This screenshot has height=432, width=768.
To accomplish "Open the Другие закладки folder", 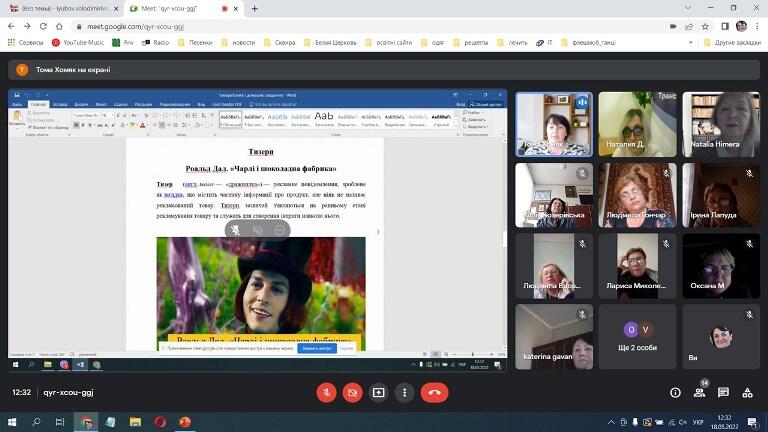I will pyautogui.click(x=732, y=43).
